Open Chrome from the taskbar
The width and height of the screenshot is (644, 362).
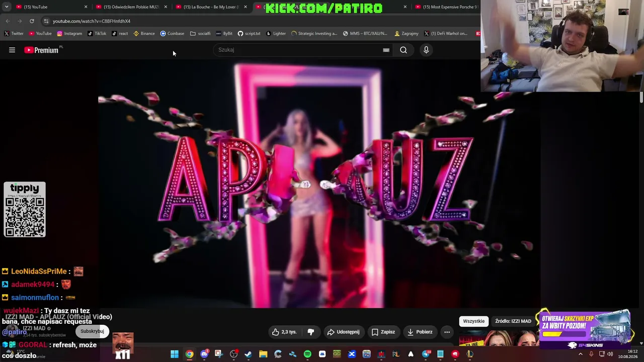pyautogui.click(x=189, y=354)
